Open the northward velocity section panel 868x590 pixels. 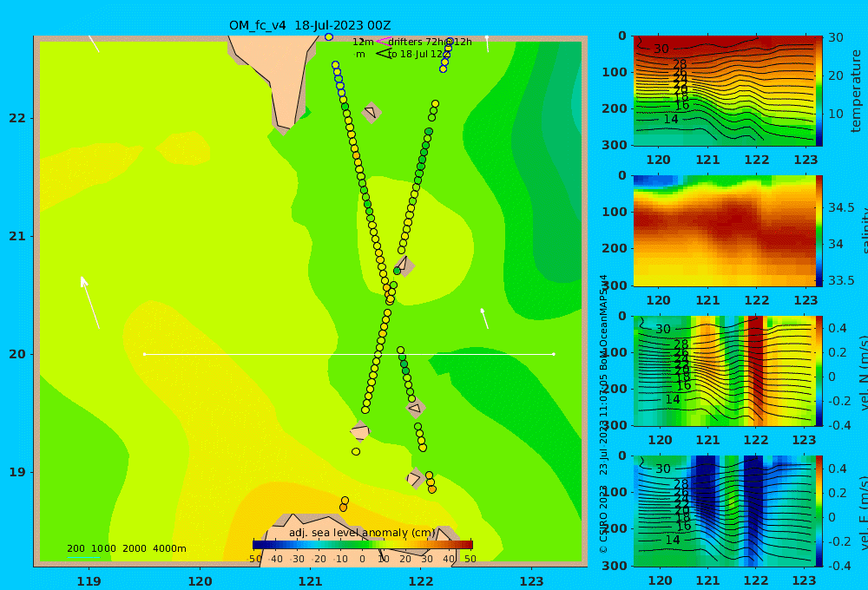click(724, 370)
